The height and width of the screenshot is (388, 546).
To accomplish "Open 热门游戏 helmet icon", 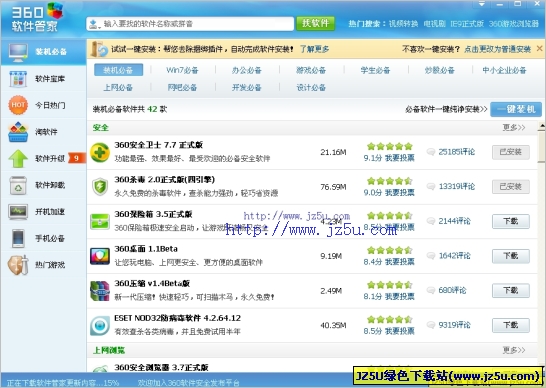I will click(18, 265).
